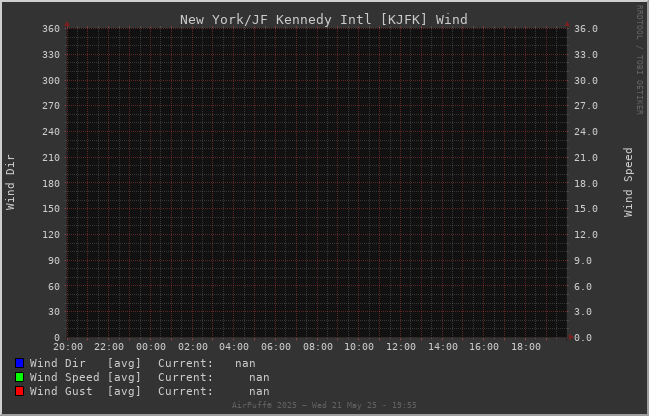Click the 120 wind direction axis value
The width and height of the screenshot is (649, 416).
[x=51, y=235]
